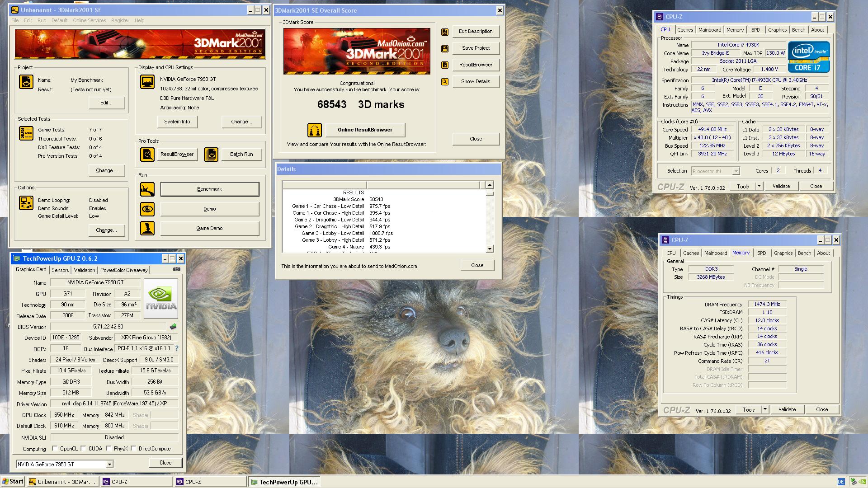Click the Show Details magnifier icon
This screenshot has width=868, height=488.
point(445,82)
